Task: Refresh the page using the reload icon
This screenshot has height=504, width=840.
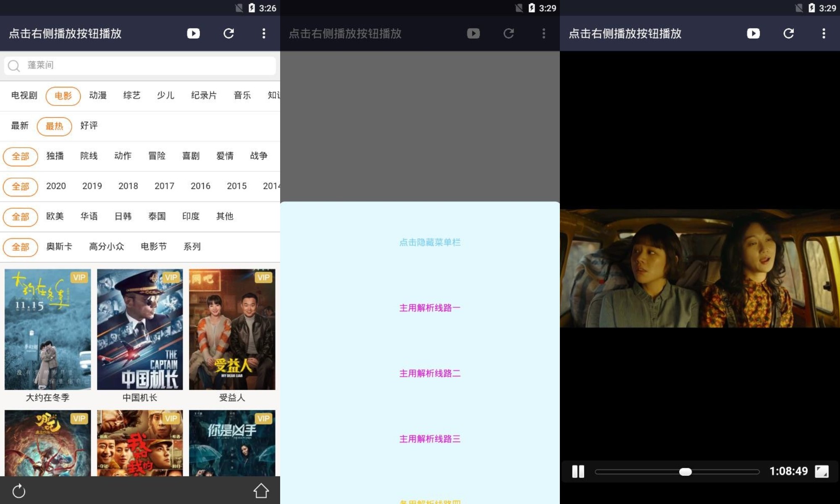Action: pos(228,34)
